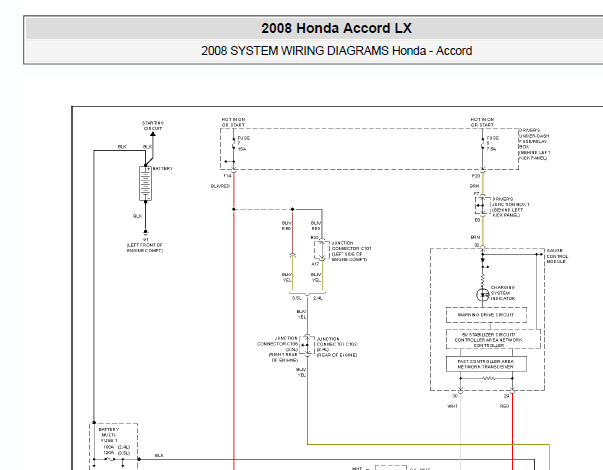Click the "DRIVER'S JUNCTION BOX 1" label

point(510,207)
